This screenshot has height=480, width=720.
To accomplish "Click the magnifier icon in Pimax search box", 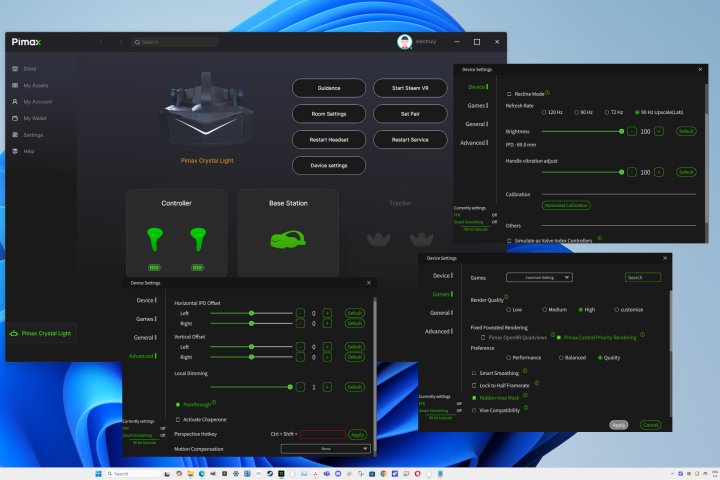I will (x=137, y=42).
